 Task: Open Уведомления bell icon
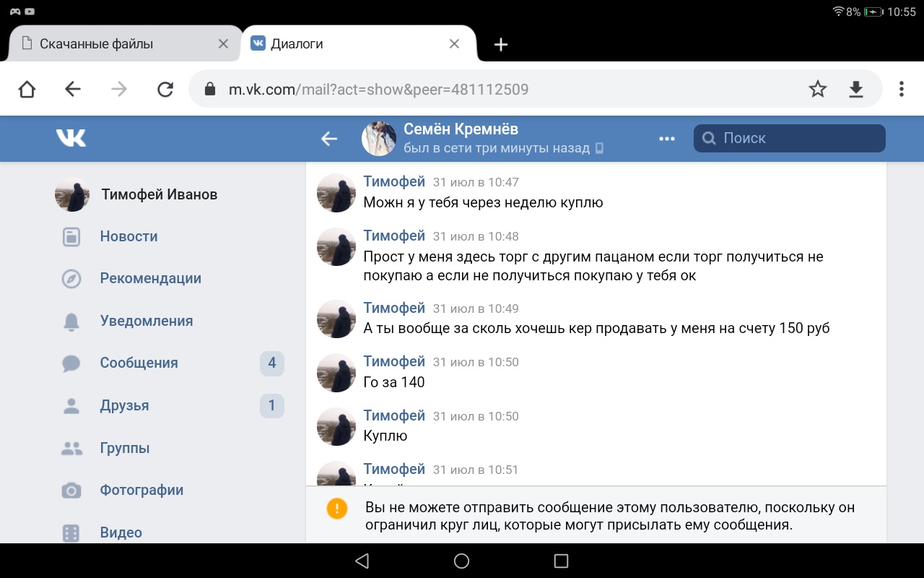coord(71,322)
